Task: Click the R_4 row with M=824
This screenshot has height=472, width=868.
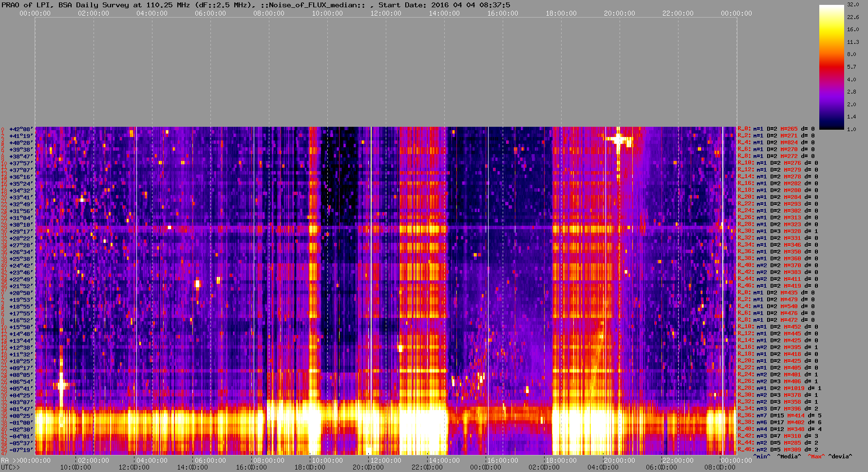Action: tap(776, 143)
